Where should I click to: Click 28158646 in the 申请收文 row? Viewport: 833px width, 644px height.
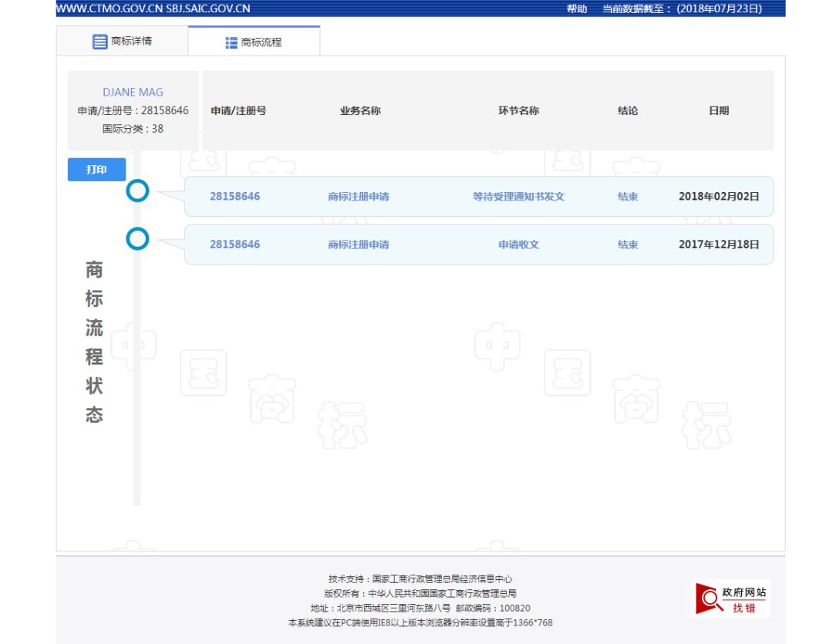(234, 244)
